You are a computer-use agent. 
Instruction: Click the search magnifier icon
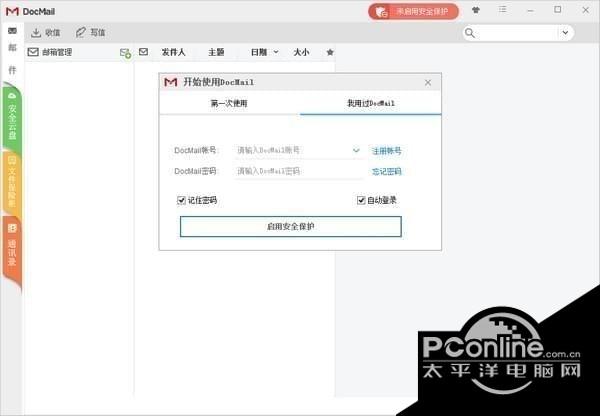coord(470,33)
